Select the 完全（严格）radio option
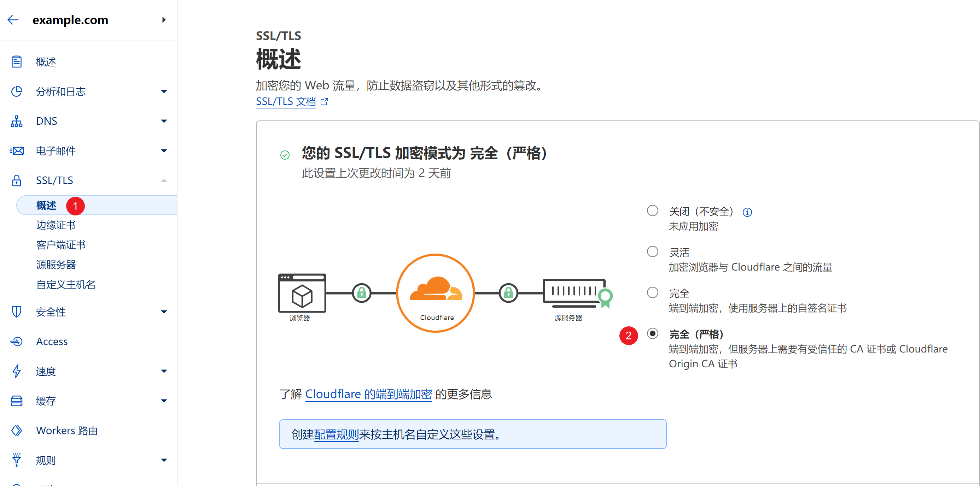The width and height of the screenshot is (980, 486). (x=652, y=334)
